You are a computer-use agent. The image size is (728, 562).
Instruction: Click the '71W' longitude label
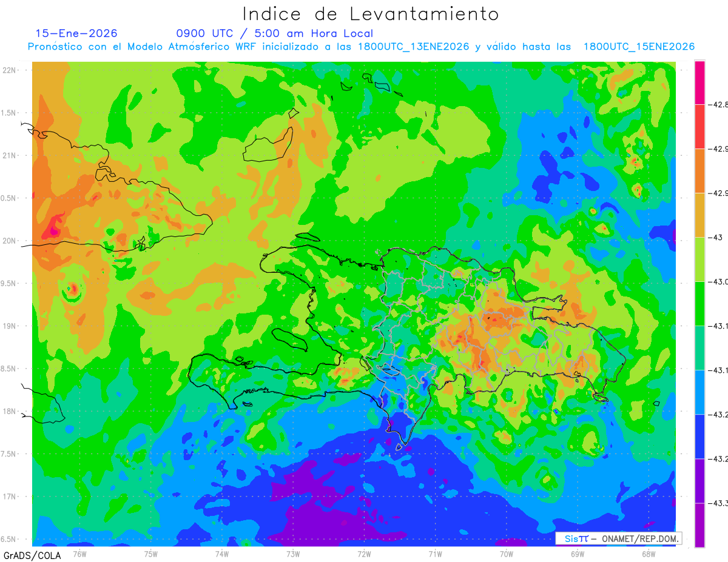pos(435,554)
